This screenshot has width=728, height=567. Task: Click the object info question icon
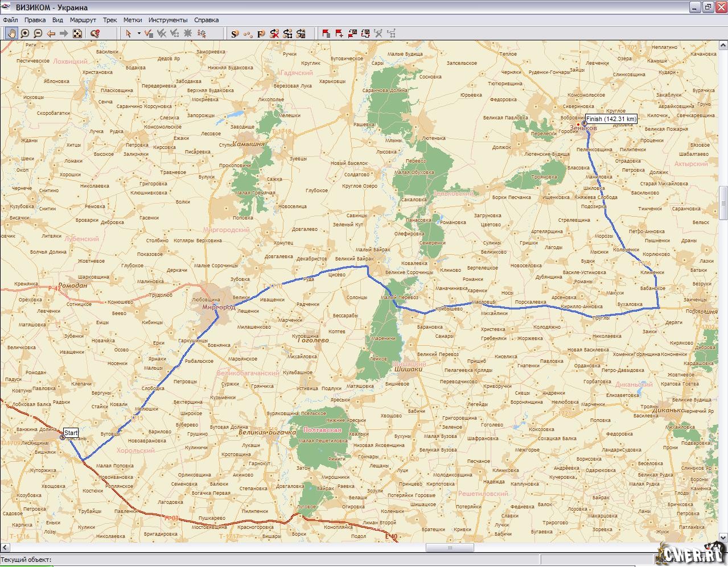point(95,34)
